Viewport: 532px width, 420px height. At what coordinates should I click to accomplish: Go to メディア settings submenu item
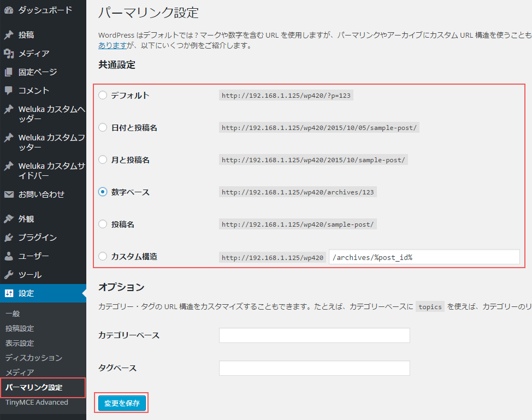tap(20, 372)
